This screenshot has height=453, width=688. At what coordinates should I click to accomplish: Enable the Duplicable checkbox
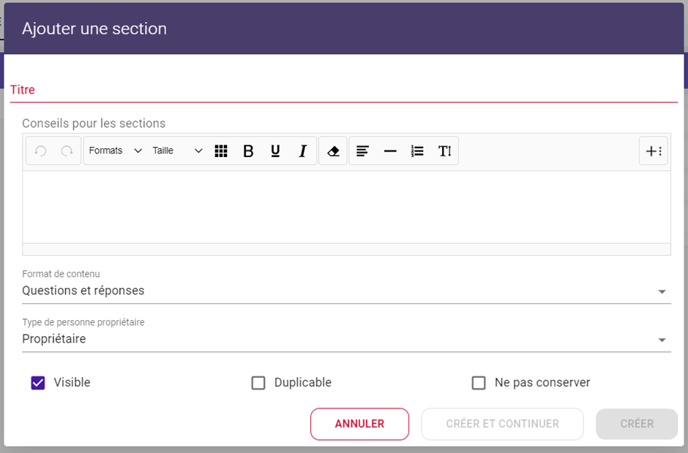[x=258, y=383]
